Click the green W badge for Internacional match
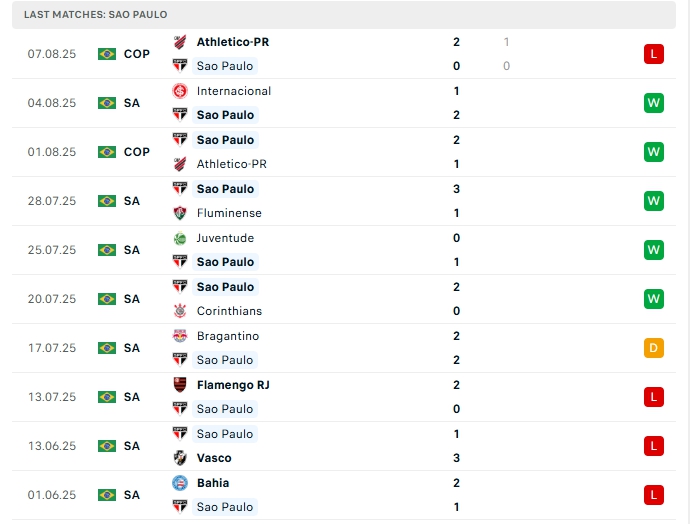The width and height of the screenshot is (690, 524). pyautogui.click(x=654, y=103)
